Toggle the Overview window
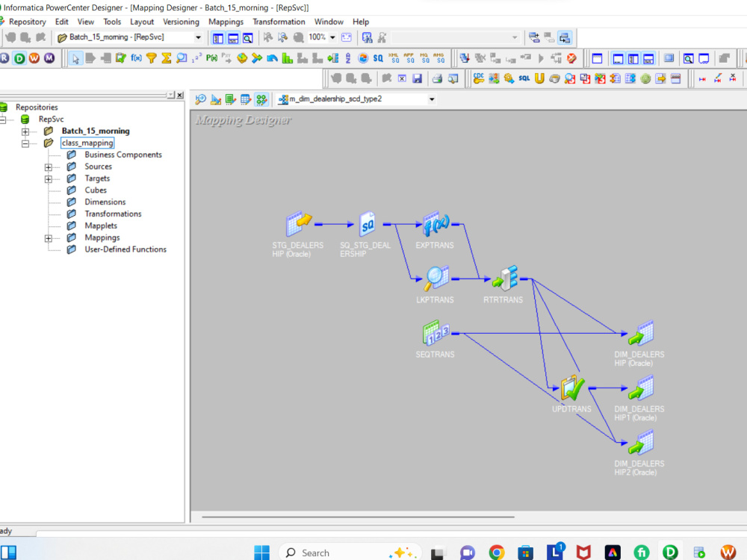747x560 pixels. pos(248,38)
